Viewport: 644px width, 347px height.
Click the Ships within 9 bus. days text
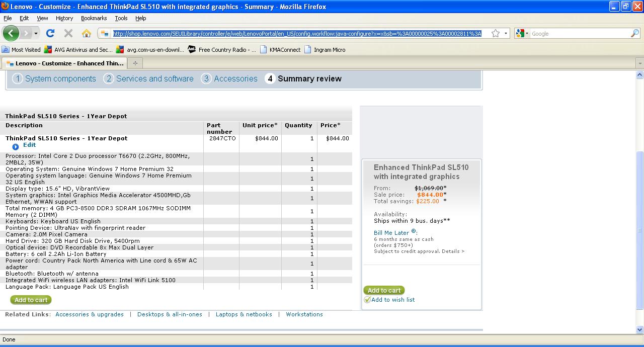coord(412,221)
